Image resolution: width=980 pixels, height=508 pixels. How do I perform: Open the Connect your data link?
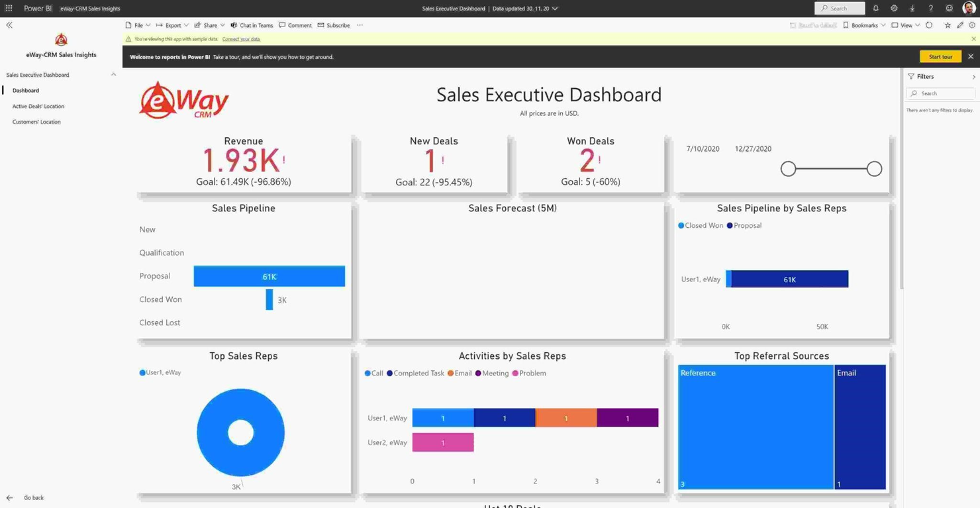(240, 38)
